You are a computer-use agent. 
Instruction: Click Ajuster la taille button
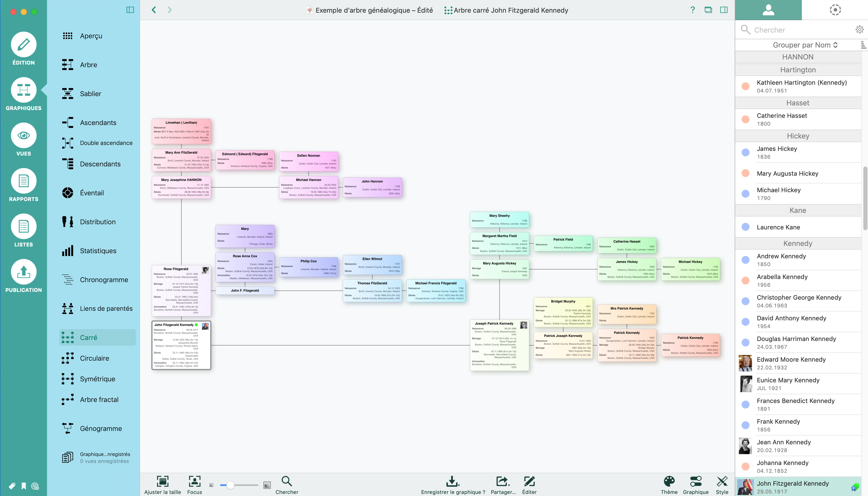[162, 485]
